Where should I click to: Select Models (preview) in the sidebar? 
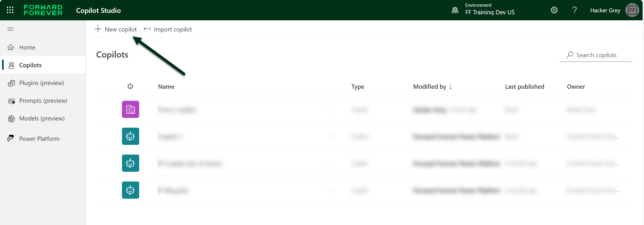[x=42, y=119]
